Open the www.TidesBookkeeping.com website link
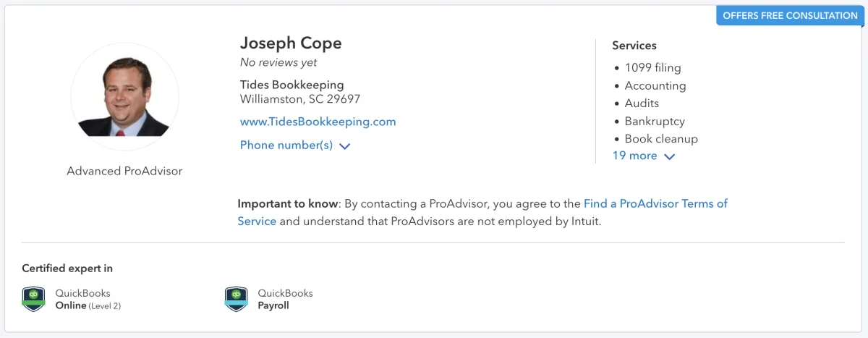The width and height of the screenshot is (868, 338). point(318,122)
